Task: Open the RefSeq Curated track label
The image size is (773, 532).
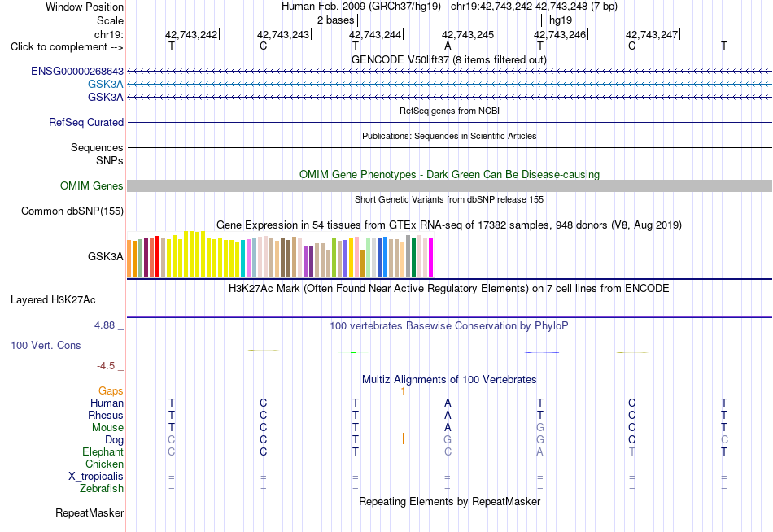Action: point(86,122)
